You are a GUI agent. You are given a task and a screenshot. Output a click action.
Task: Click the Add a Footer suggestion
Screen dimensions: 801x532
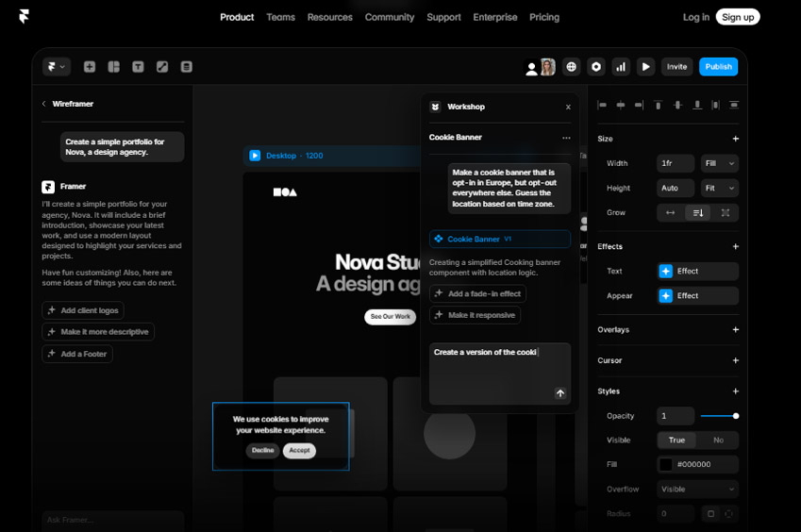tap(77, 354)
